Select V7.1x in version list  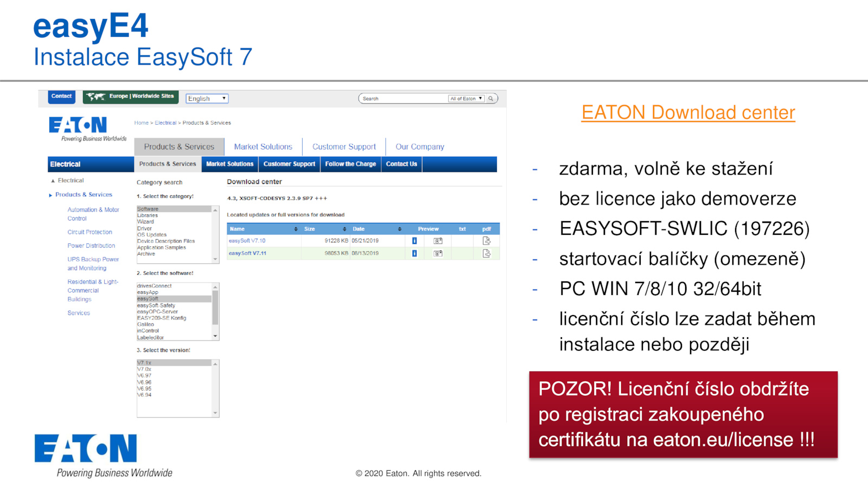tap(174, 363)
